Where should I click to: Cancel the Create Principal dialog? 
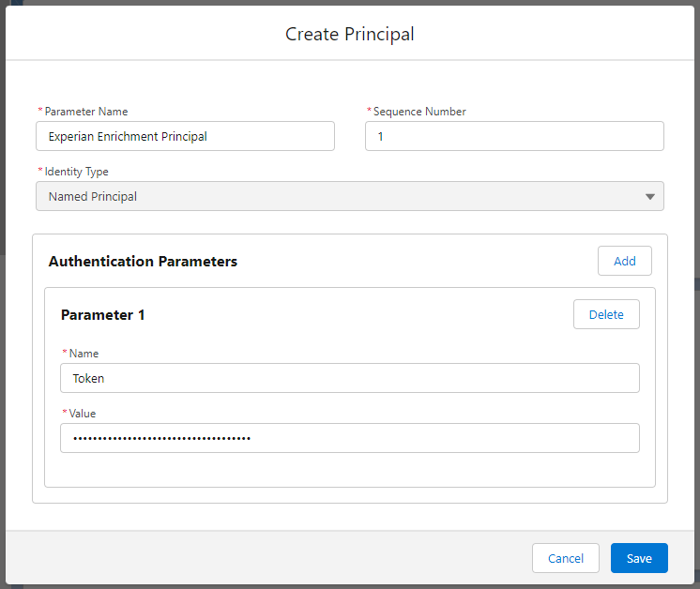(566, 558)
